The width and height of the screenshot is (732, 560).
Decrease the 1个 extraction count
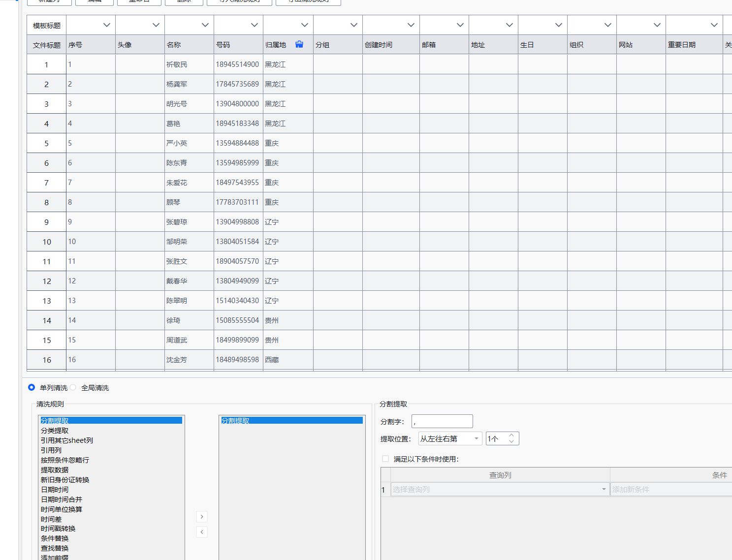pos(511,441)
